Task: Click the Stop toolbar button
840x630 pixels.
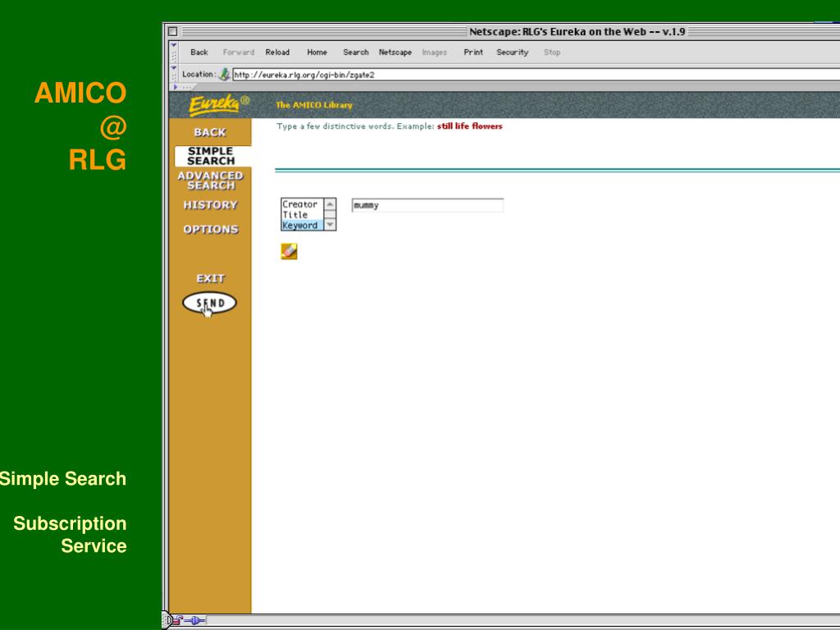Action: pyautogui.click(x=552, y=52)
